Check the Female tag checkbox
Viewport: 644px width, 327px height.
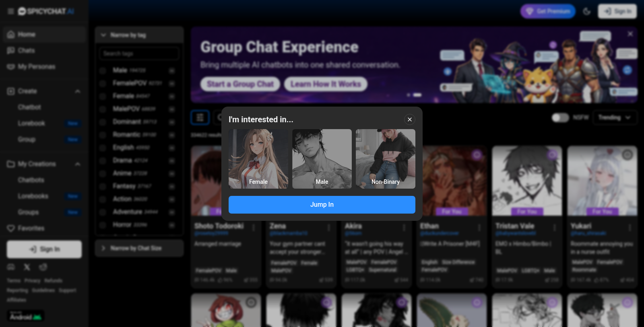pos(103,96)
